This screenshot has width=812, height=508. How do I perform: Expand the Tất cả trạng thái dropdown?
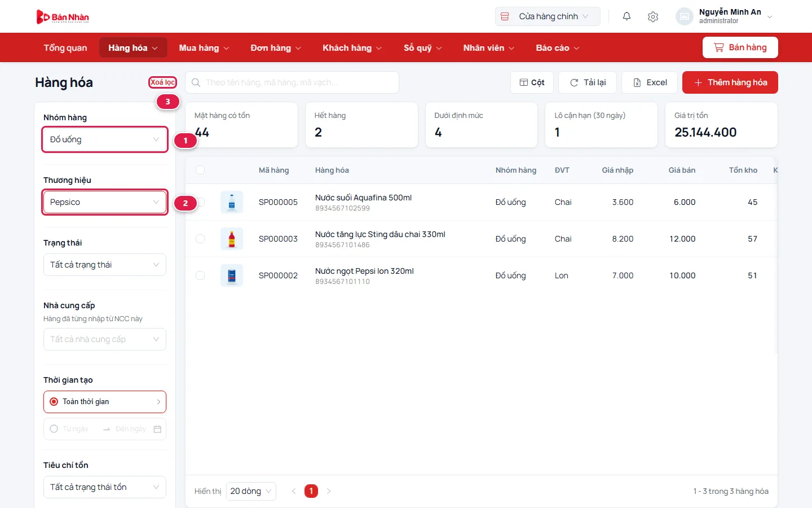pos(105,265)
